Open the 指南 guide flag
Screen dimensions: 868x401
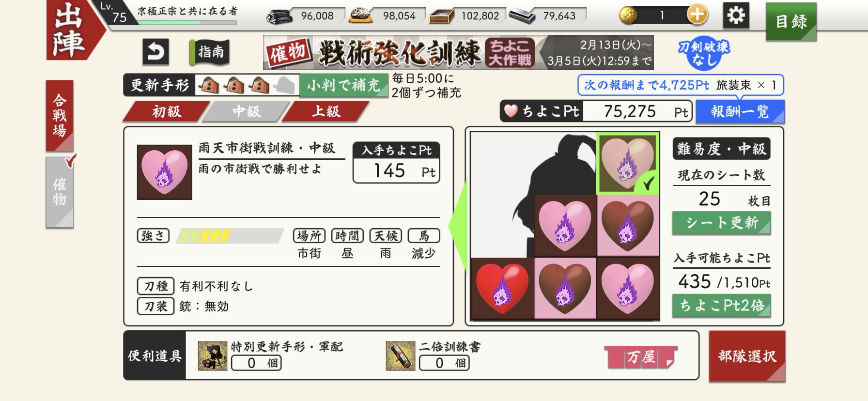(210, 52)
